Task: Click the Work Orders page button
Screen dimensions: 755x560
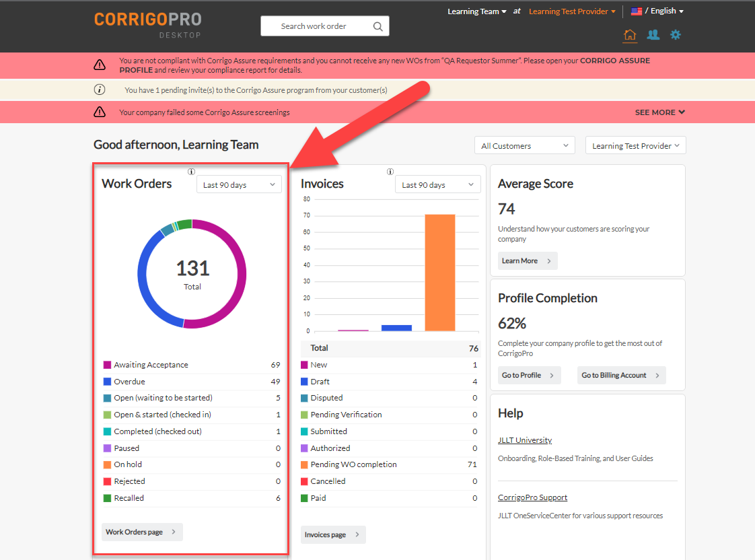Action: (141, 532)
